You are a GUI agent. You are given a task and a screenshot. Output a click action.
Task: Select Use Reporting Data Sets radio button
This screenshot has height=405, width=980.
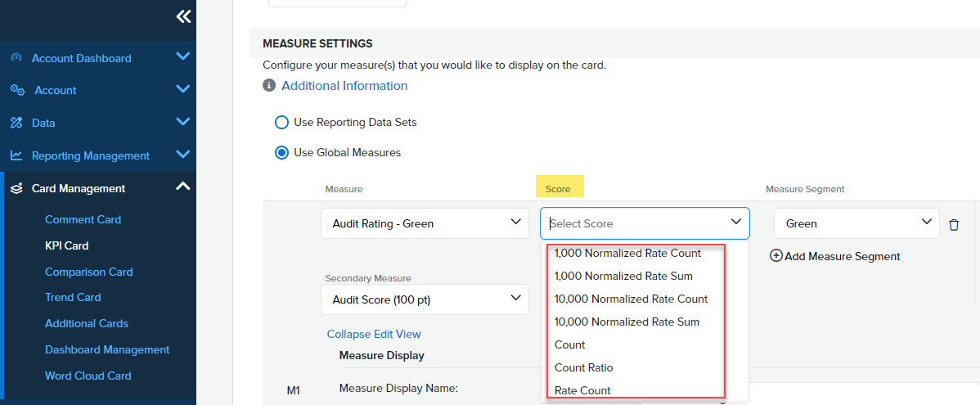(x=281, y=122)
